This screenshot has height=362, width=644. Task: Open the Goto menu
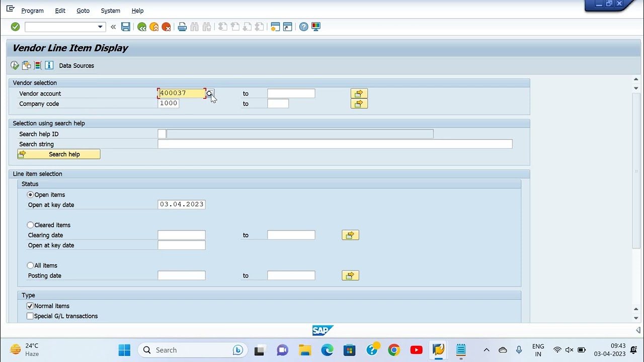tap(83, 11)
